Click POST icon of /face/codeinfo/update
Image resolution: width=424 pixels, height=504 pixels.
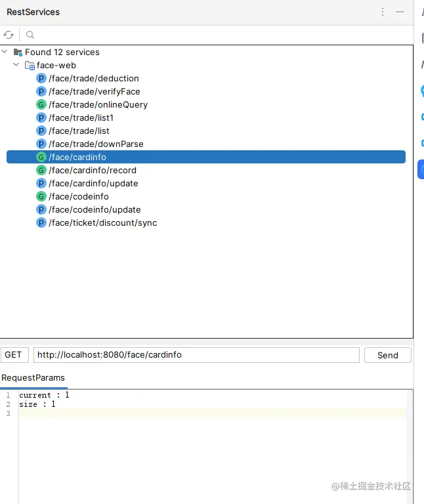(41, 209)
